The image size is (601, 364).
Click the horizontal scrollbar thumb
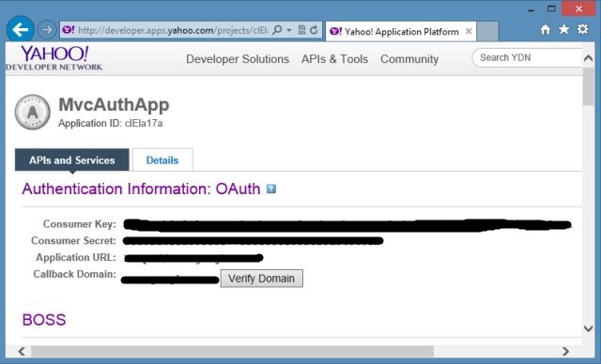(232, 351)
